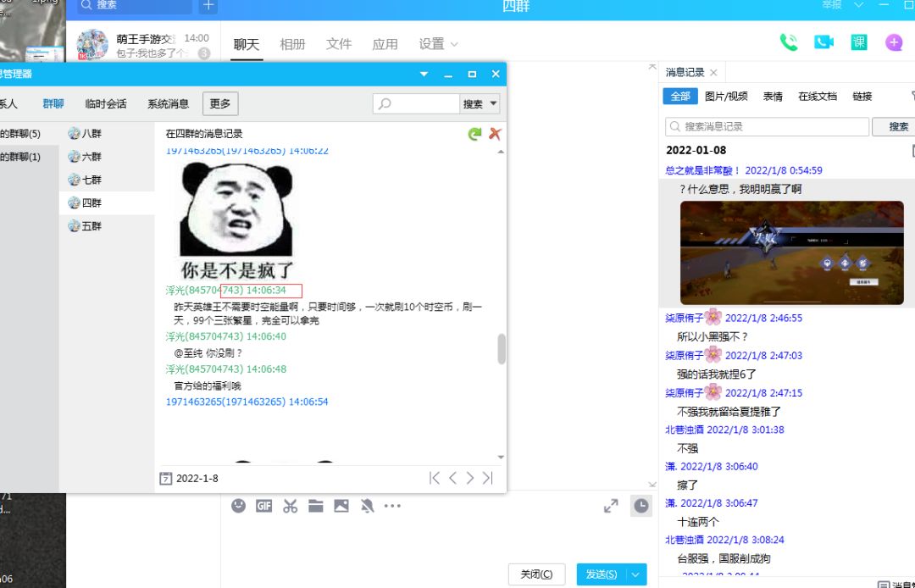Screen dimensions: 915x588
Task: Switch to the 相册 tab
Action: (x=292, y=44)
